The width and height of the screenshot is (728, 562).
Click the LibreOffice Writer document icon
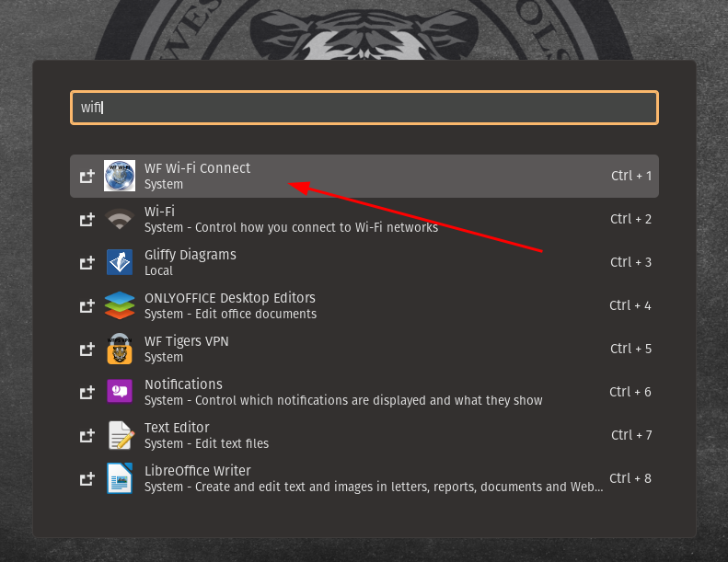pos(120,478)
